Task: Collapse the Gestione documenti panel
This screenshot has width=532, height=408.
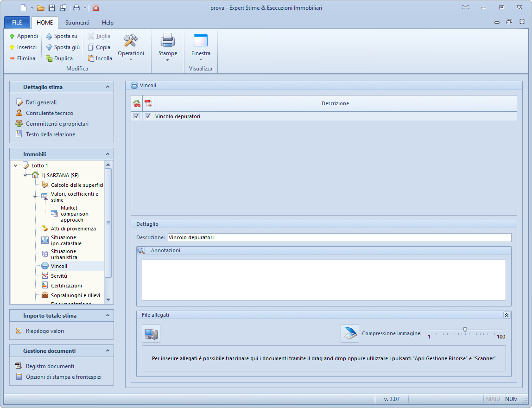Action: [108, 351]
